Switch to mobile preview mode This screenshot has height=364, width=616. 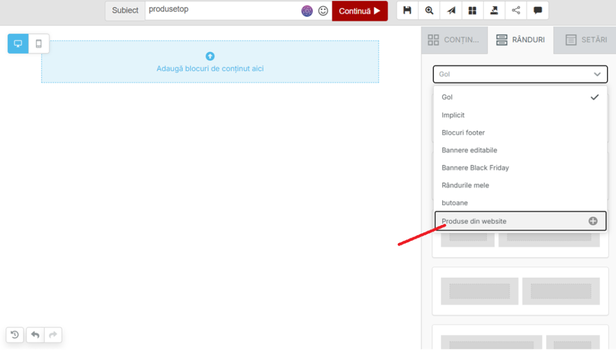pyautogui.click(x=38, y=44)
